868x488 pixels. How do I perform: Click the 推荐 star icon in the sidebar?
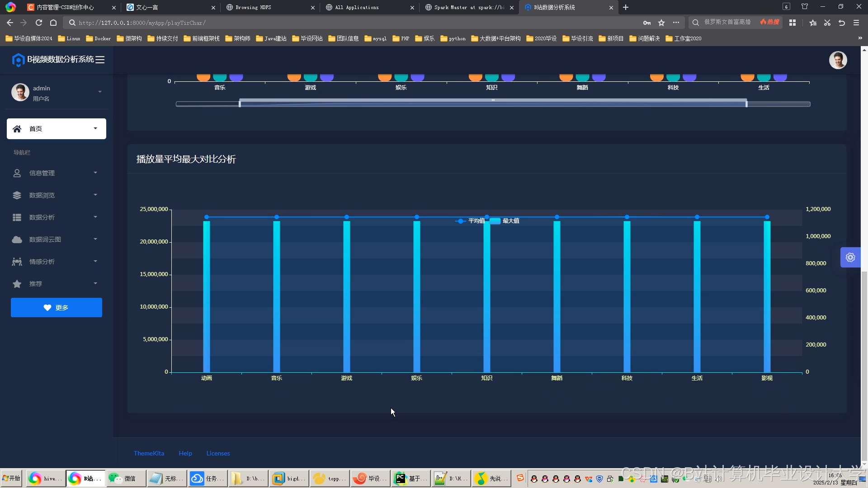click(x=17, y=284)
